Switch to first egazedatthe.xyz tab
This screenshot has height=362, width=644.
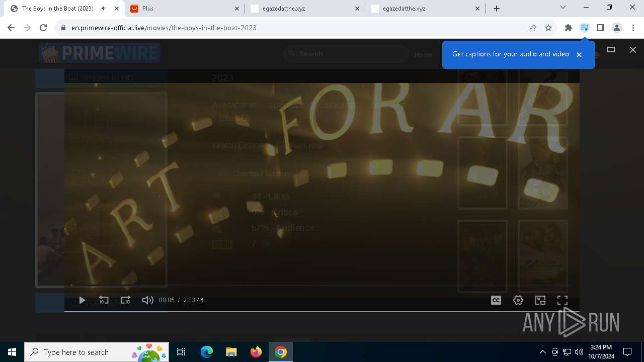pyautogui.click(x=305, y=9)
